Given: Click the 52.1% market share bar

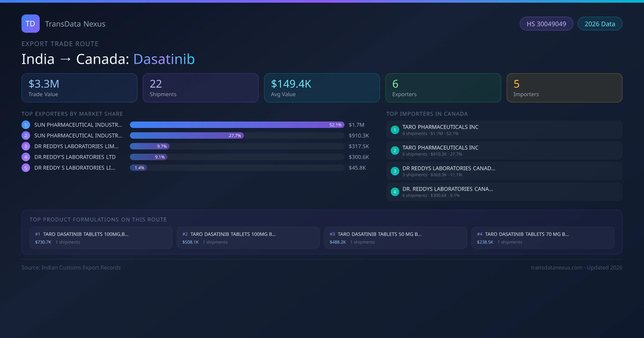Looking at the screenshot, I should 237,125.
